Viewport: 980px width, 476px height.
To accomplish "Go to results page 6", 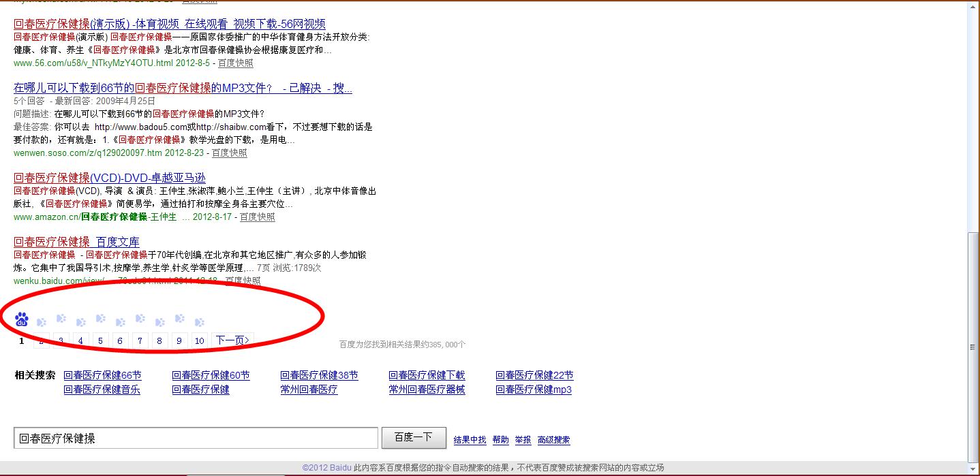I will (120, 340).
